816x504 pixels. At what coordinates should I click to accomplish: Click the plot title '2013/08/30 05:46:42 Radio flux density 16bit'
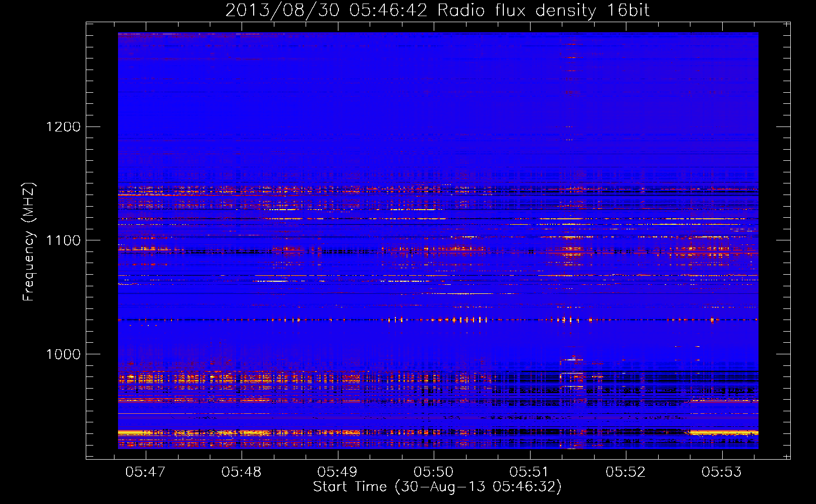(437, 11)
